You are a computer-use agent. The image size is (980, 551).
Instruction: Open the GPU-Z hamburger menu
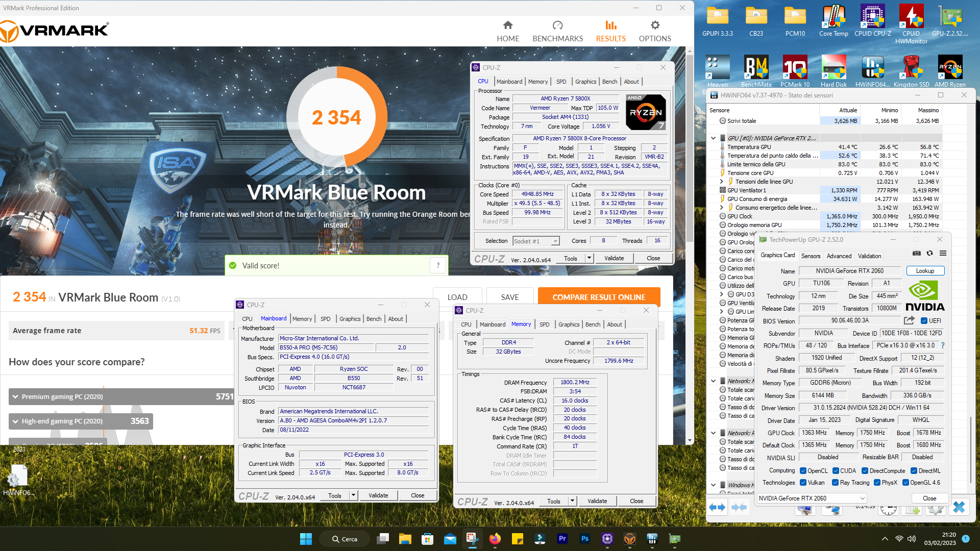tap(943, 253)
